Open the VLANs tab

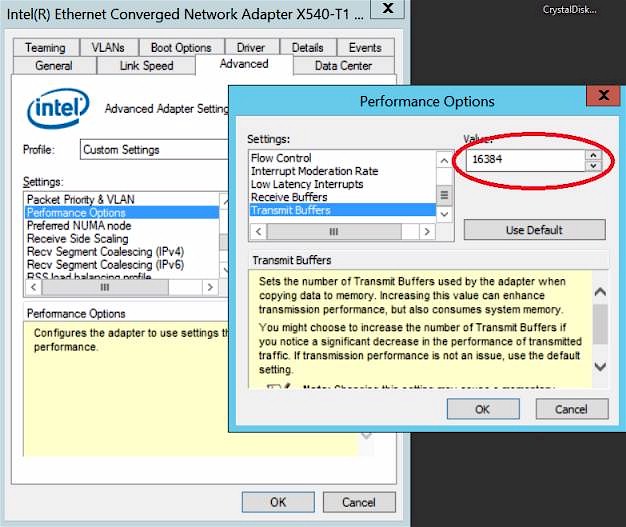point(108,48)
